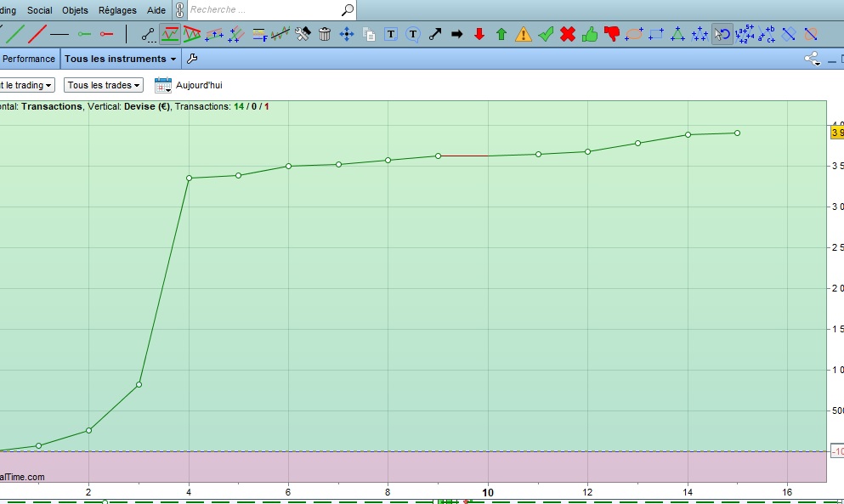The width and height of the screenshot is (844, 504).
Task: Select the green horizontal ray tool
Action: 84,34
